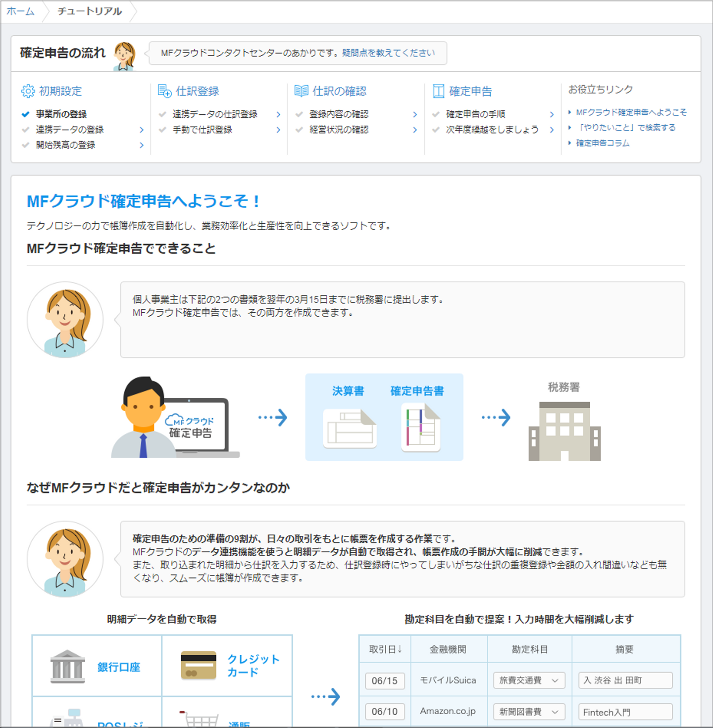Click the bank building icon for 銀行口座
Image resolution: width=713 pixels, height=728 pixels.
pyautogui.click(x=68, y=667)
